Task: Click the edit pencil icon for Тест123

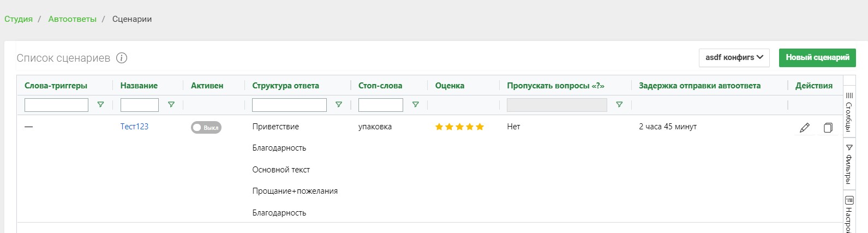Action: [804, 128]
